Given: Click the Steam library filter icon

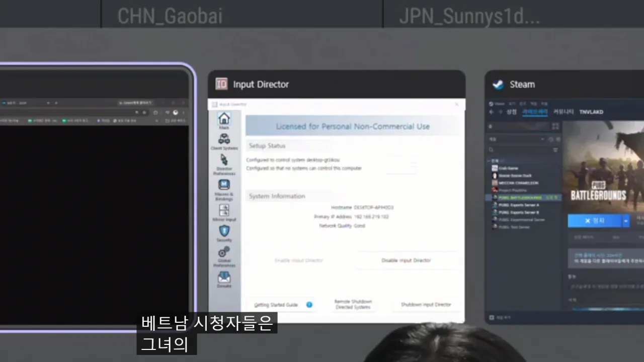Looking at the screenshot, I should coord(555,150).
